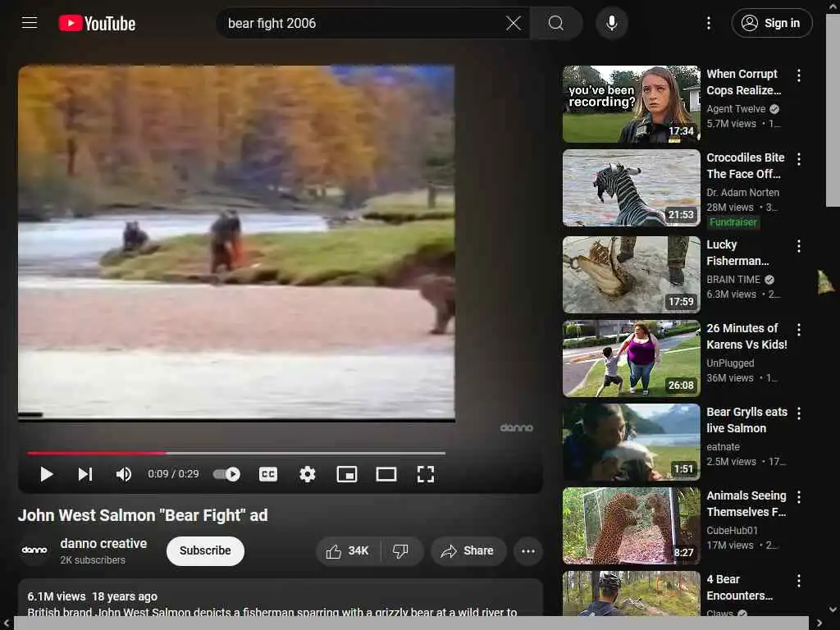Open player settings gear
The width and height of the screenshot is (840, 630).
coord(308,474)
